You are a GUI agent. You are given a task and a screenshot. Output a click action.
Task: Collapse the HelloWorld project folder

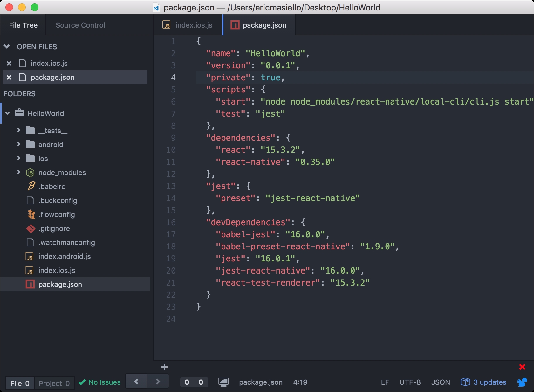pos(8,113)
